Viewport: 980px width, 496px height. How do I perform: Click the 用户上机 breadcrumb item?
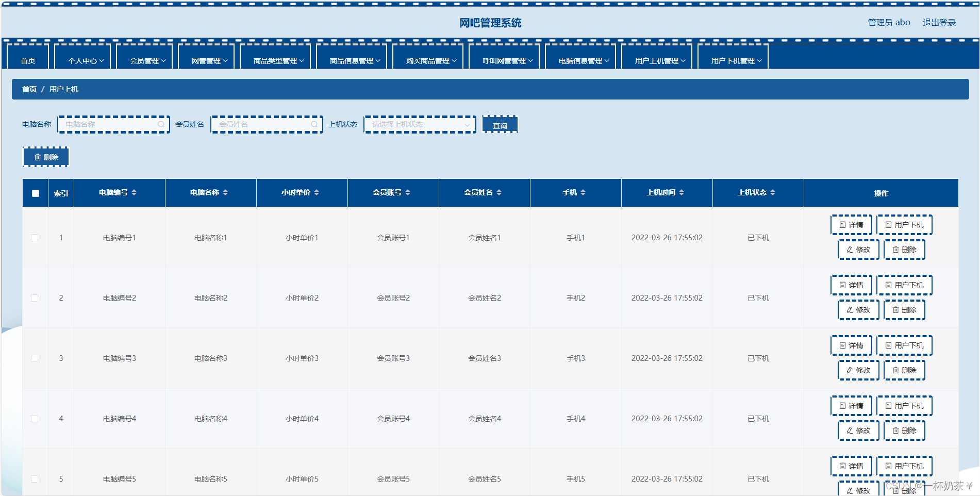point(64,89)
